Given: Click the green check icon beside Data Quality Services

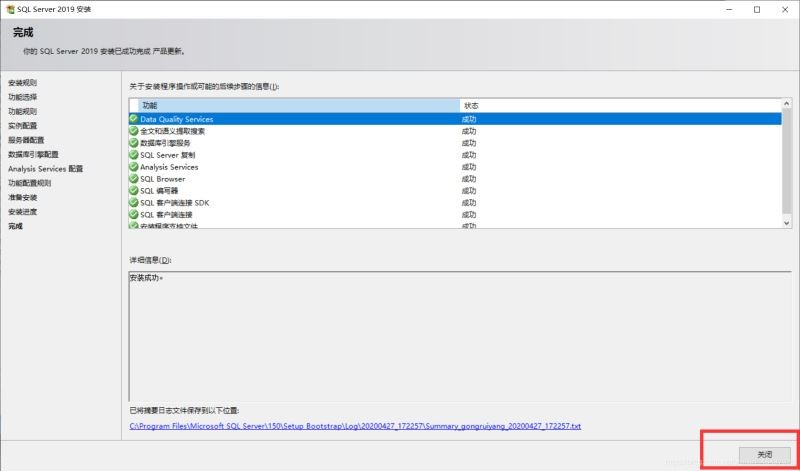Looking at the screenshot, I should 134,119.
